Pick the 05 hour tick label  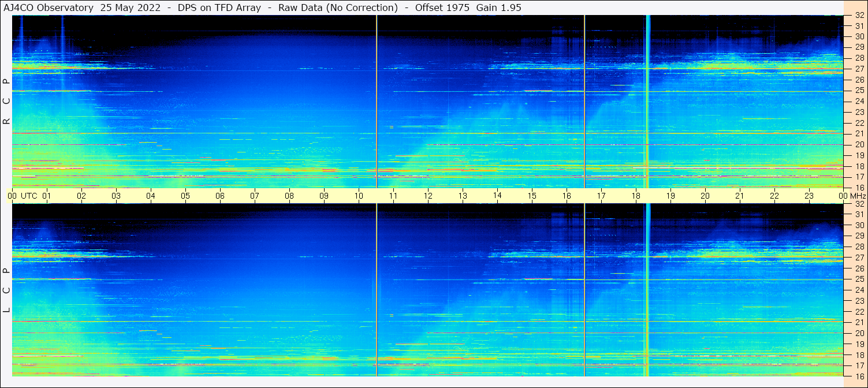click(x=185, y=196)
